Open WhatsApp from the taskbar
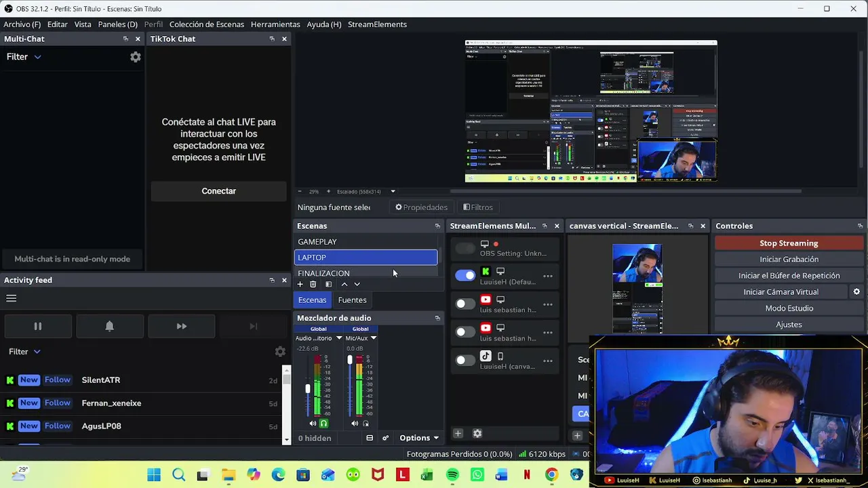This screenshot has width=868, height=488. (x=477, y=475)
